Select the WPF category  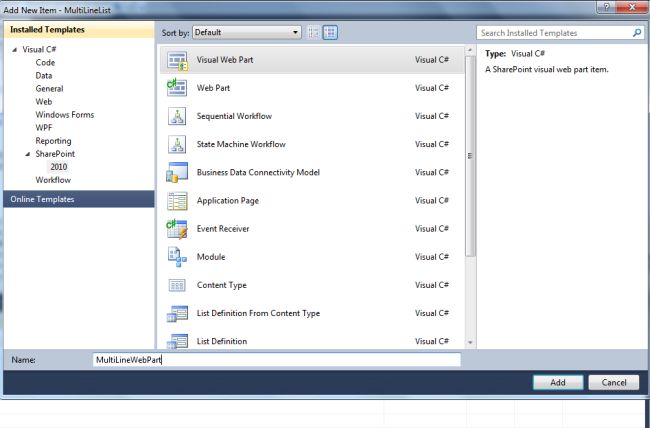point(44,128)
